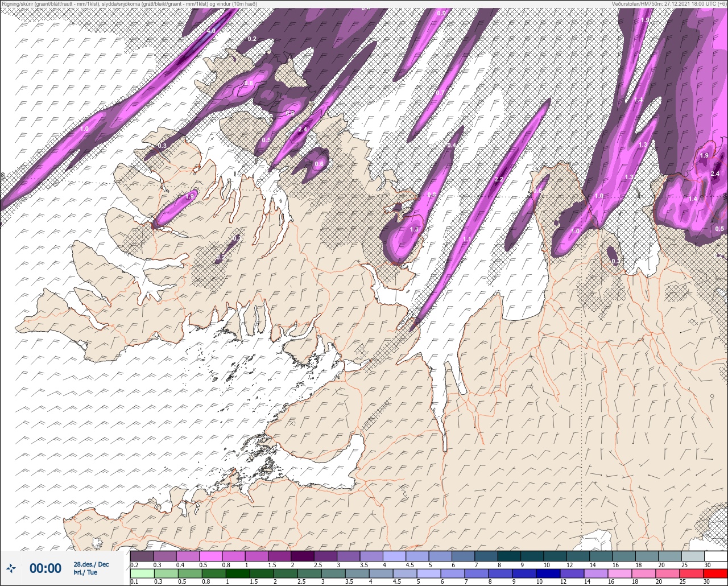Click the 0.4 value label in the upper legend
The height and width of the screenshot is (586, 728).
coord(180,565)
